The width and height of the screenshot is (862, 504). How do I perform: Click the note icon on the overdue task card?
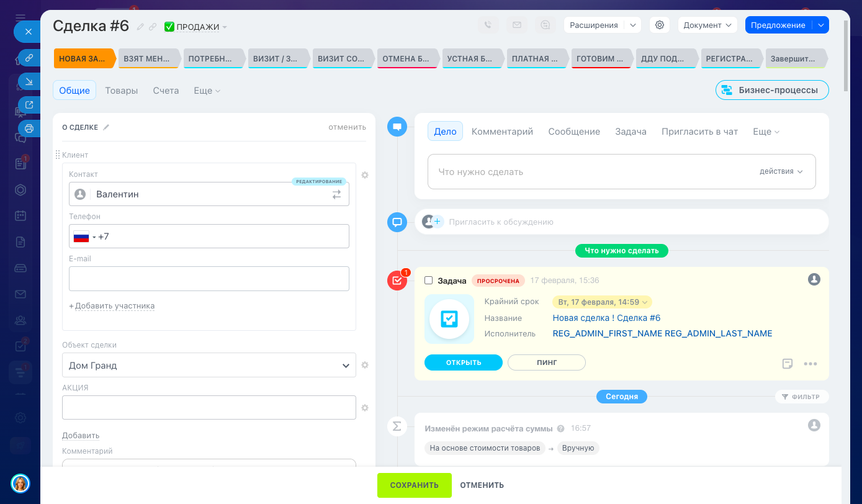click(788, 363)
